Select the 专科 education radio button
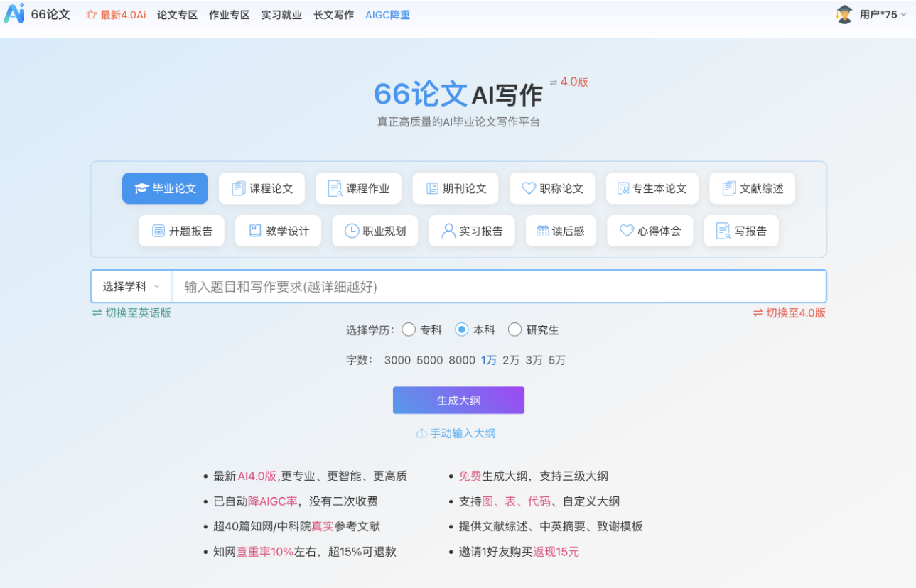 click(409, 330)
